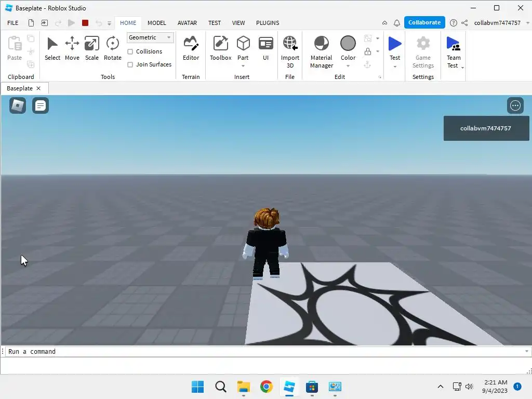Click the cloud status icon near the bell
Viewport: 532px width, 399px height.
(384, 23)
